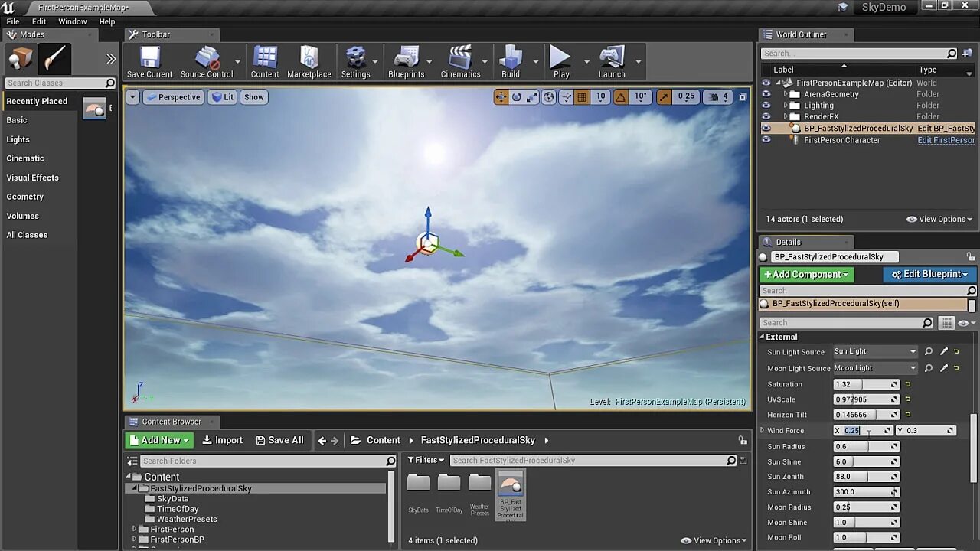Open the Marketplace
The width and height of the screenshot is (980, 551).
point(309,62)
